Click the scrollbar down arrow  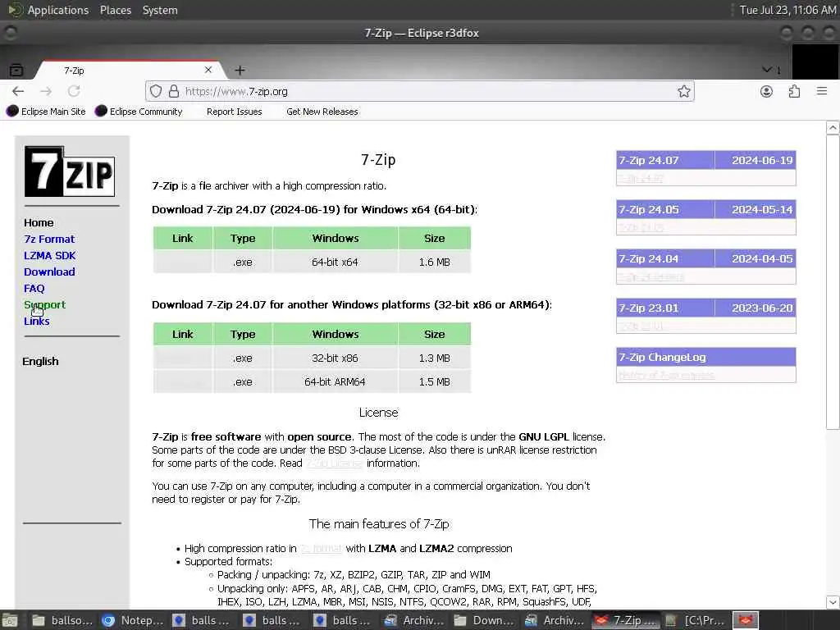tap(833, 602)
